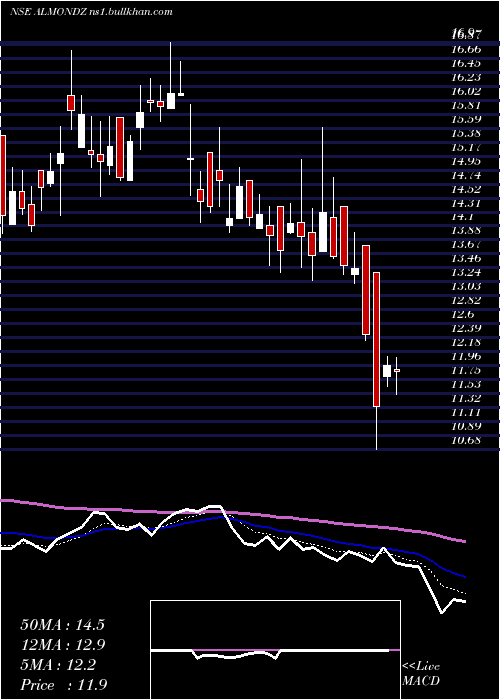Screen dimensions: 500x700
Task: Click the 13.24 price label
Action: [x=466, y=273]
